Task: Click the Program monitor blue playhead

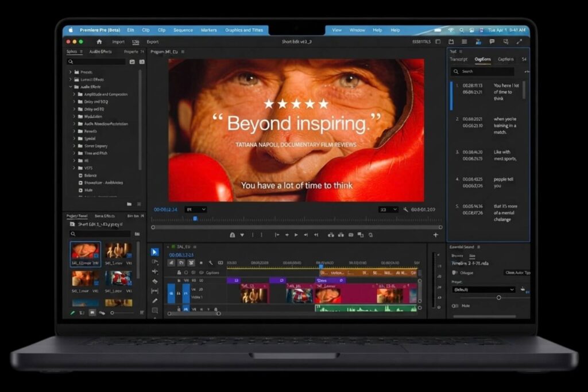Action: pos(195,219)
